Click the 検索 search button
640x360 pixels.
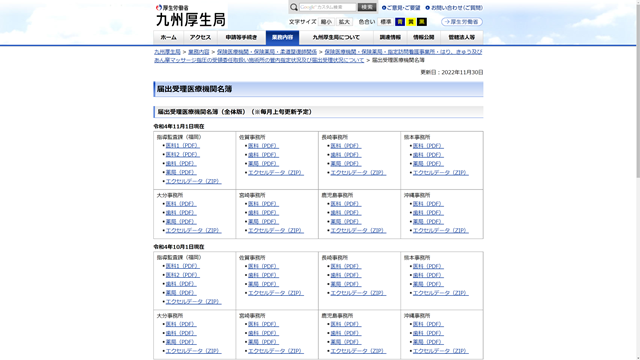367,7
